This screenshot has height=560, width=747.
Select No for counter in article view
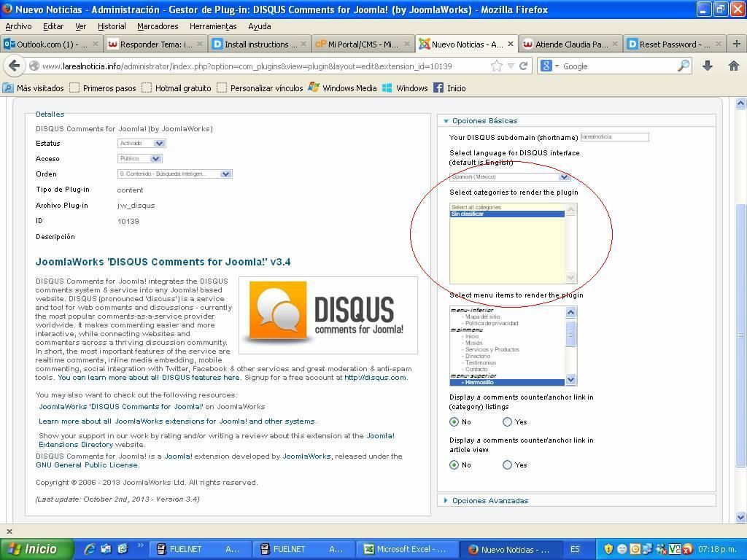454,464
